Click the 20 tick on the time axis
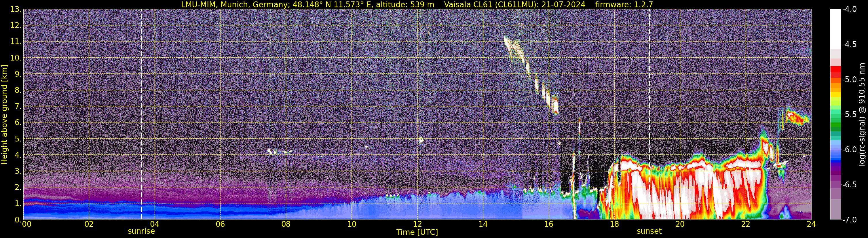This screenshot has width=868, height=238. tap(680, 224)
